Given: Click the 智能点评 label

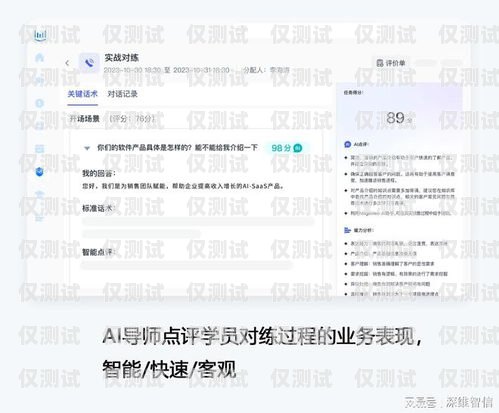Looking at the screenshot, I should (99, 252).
